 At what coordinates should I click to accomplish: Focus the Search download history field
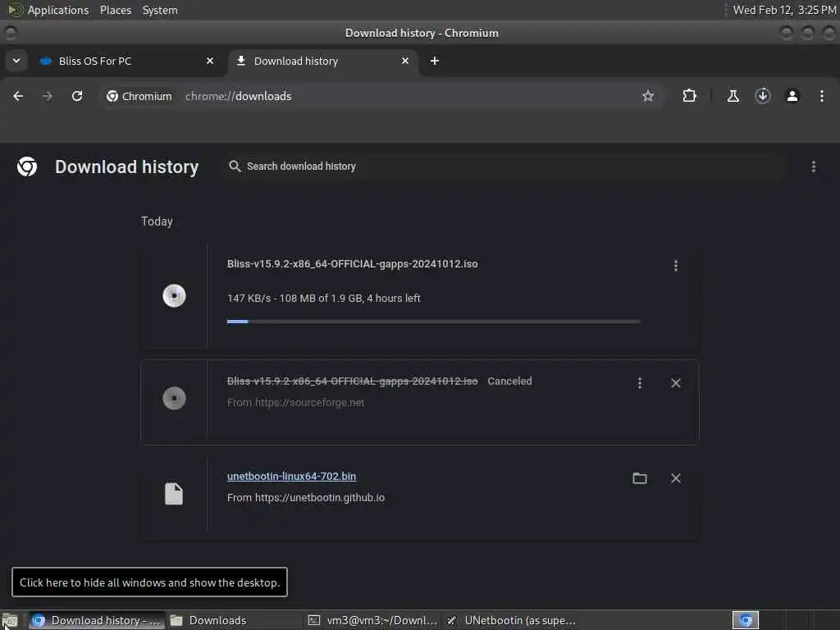504,167
